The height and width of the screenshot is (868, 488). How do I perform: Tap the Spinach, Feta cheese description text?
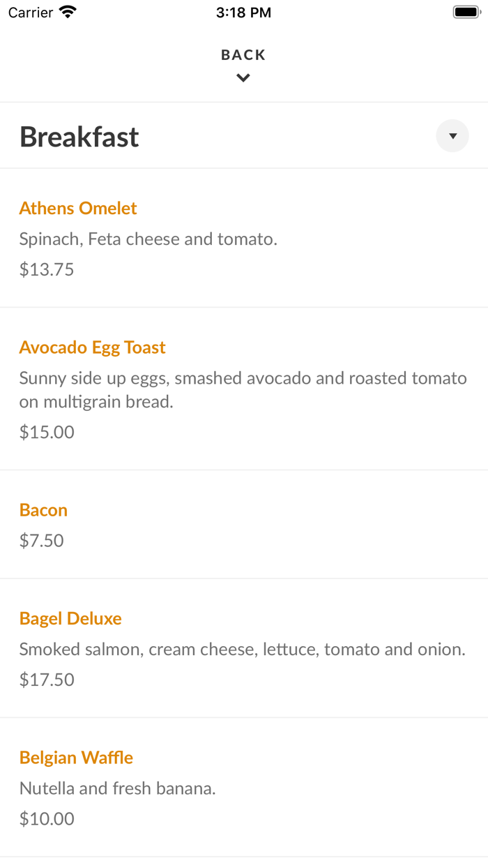click(x=148, y=239)
